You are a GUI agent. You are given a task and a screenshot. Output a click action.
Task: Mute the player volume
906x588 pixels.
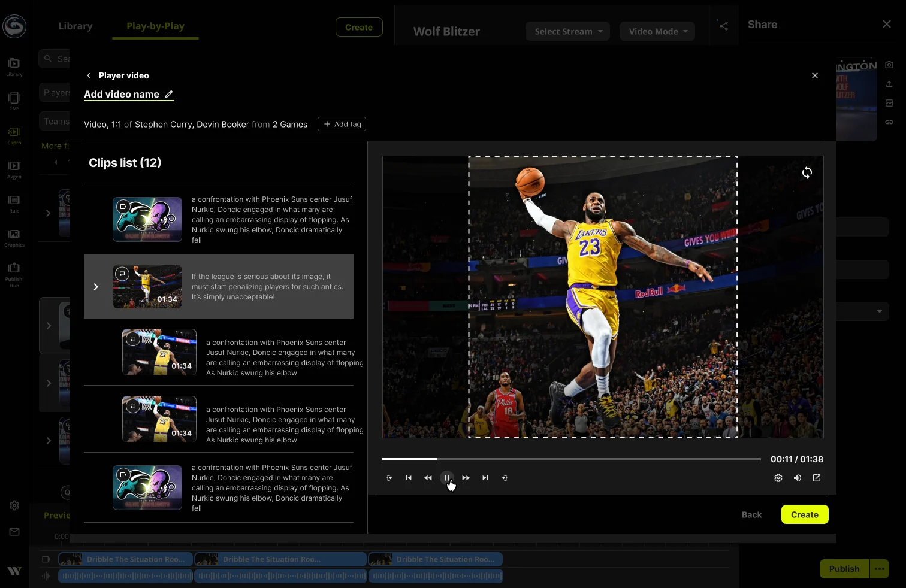point(798,478)
